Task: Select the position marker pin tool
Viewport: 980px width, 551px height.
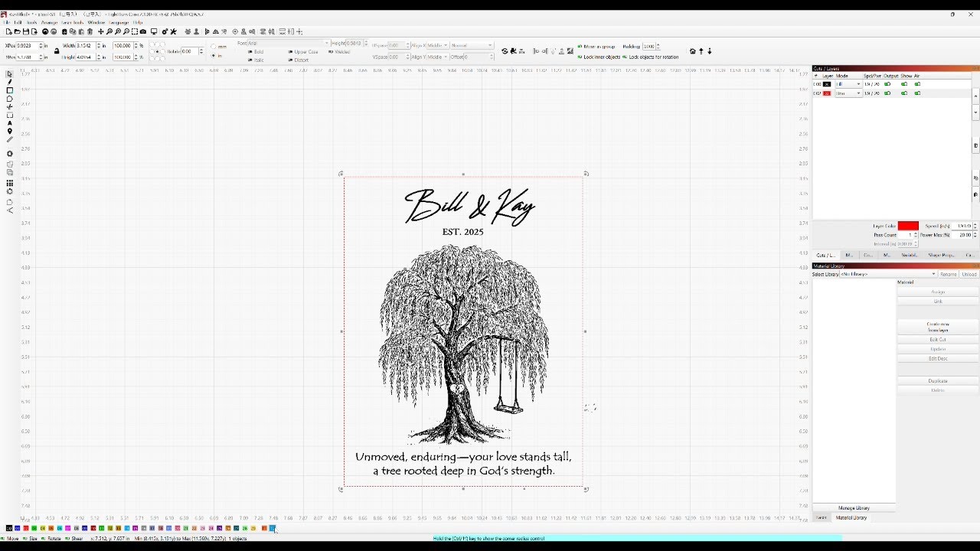Action: (x=10, y=132)
